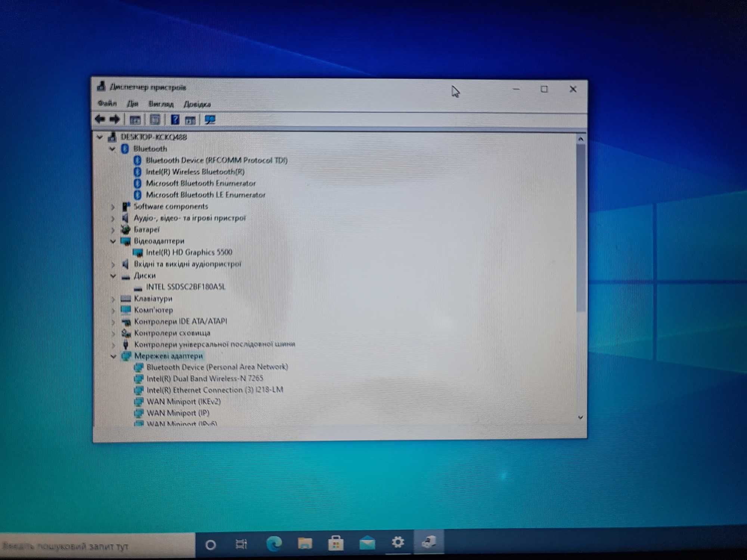
Task: Open File Explorer from taskbar
Action: click(305, 543)
